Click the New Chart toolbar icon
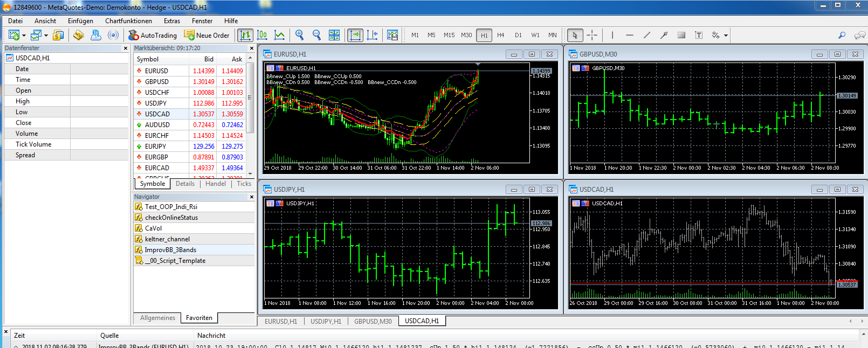The image size is (868, 348). tap(14, 35)
